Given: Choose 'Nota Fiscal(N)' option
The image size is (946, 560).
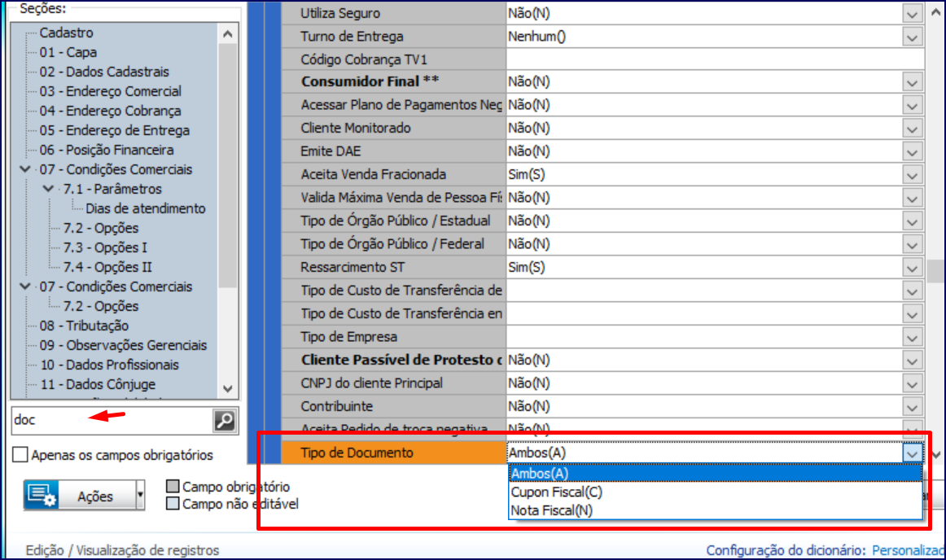Looking at the screenshot, I should pyautogui.click(x=716, y=510).
